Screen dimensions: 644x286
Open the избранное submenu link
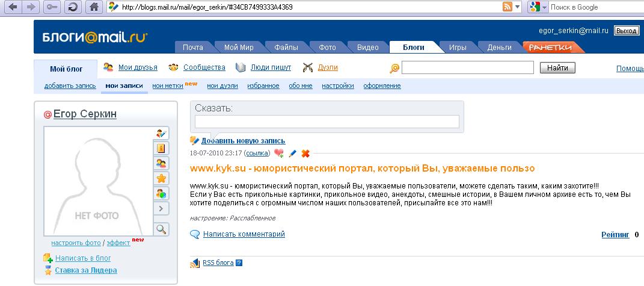pos(263,85)
